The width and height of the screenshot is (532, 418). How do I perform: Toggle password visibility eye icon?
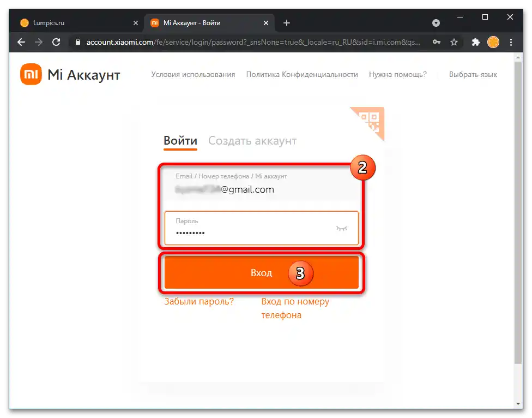click(342, 228)
